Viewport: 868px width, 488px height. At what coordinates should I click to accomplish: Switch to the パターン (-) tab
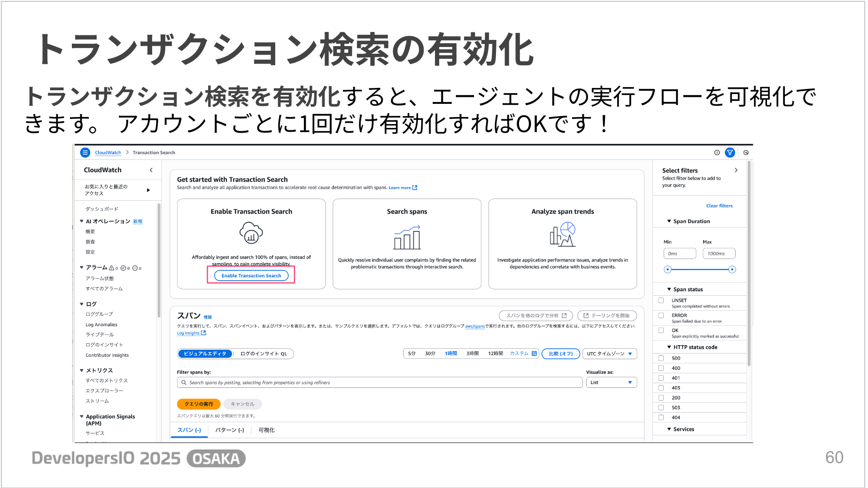(x=230, y=430)
